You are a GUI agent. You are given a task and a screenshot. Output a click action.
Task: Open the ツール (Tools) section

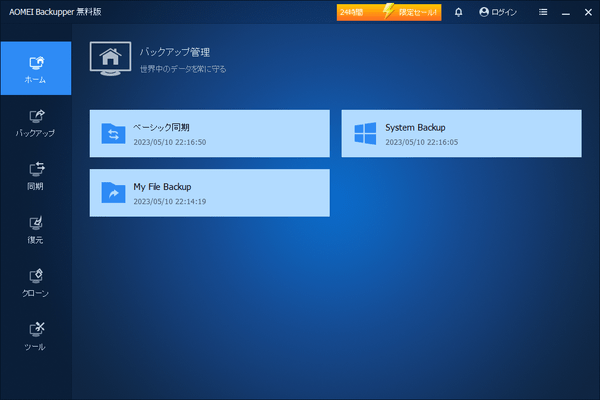coord(36,337)
